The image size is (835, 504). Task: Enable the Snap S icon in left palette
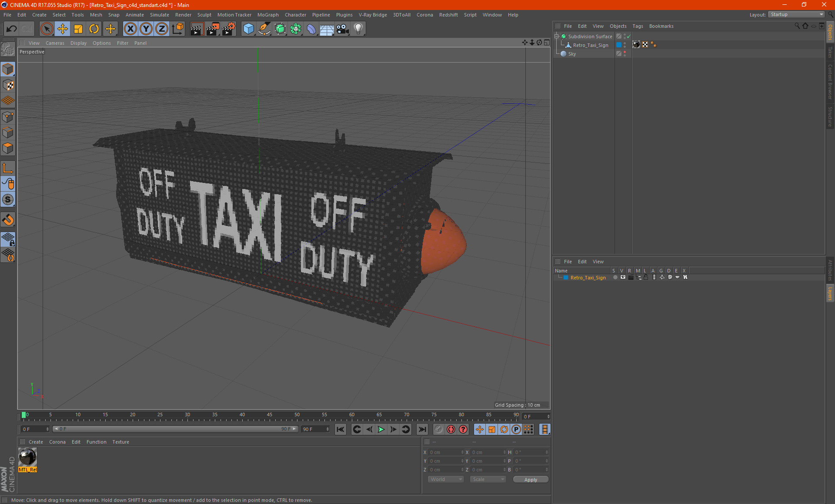click(8, 199)
